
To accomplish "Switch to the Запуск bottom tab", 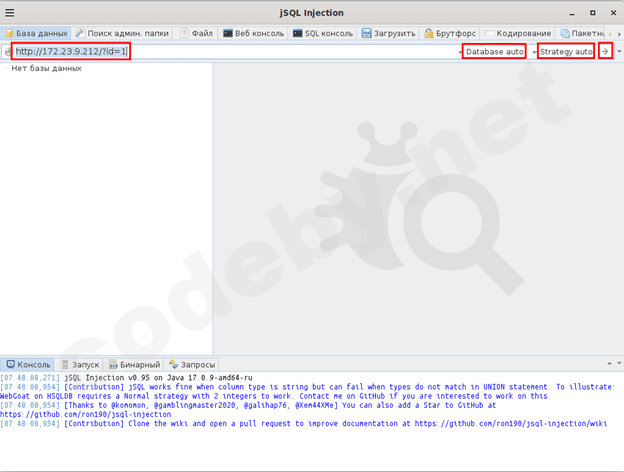I will [80, 365].
